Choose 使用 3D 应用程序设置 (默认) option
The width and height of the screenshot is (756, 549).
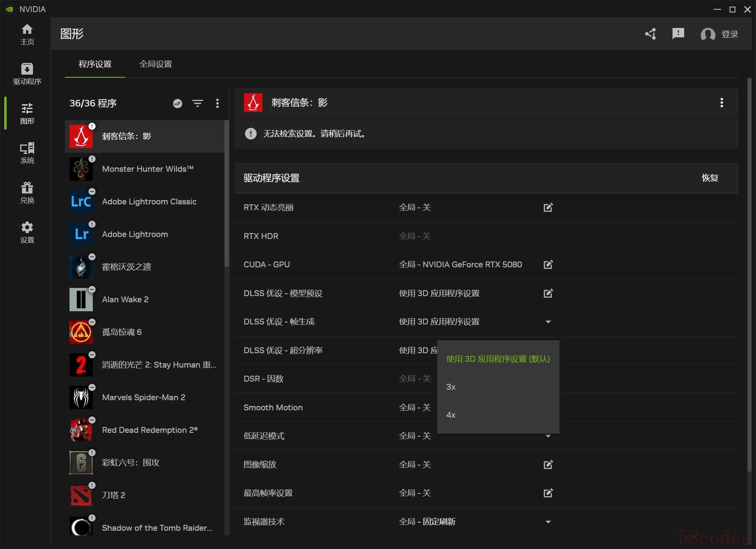coord(498,359)
